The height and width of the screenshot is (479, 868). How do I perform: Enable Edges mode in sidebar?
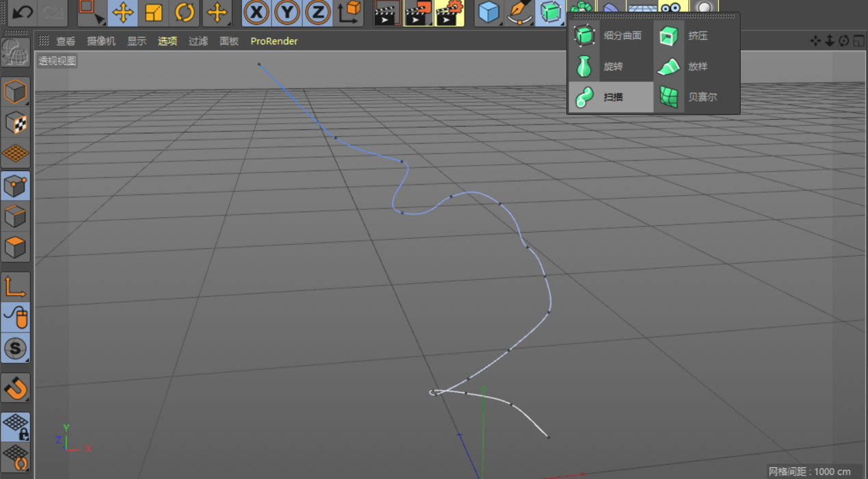(x=15, y=216)
